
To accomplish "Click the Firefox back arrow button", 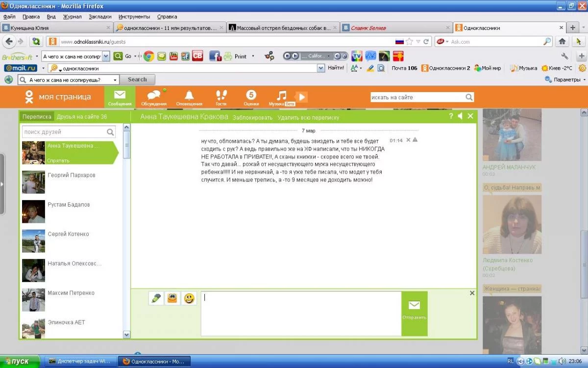I will (9, 41).
